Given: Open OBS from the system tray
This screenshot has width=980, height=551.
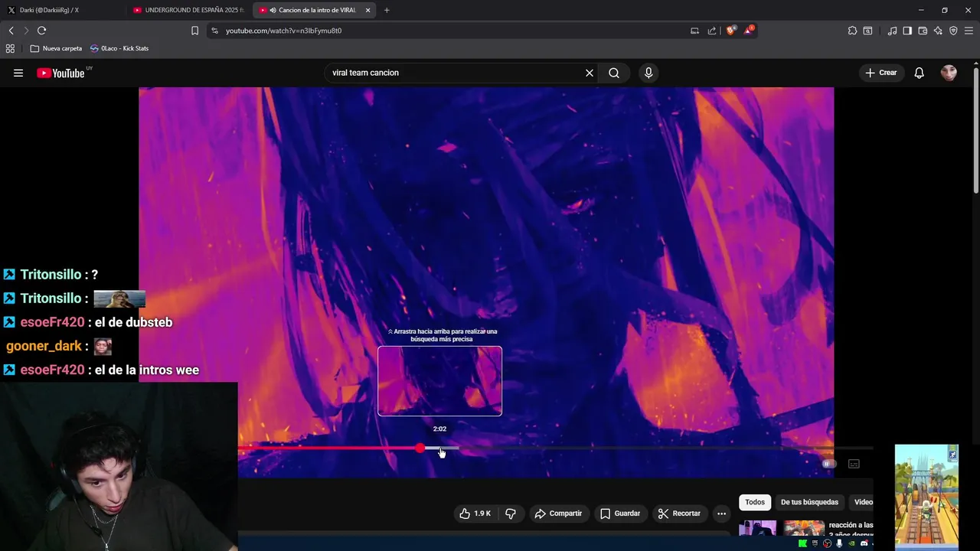Looking at the screenshot, I should [827, 543].
